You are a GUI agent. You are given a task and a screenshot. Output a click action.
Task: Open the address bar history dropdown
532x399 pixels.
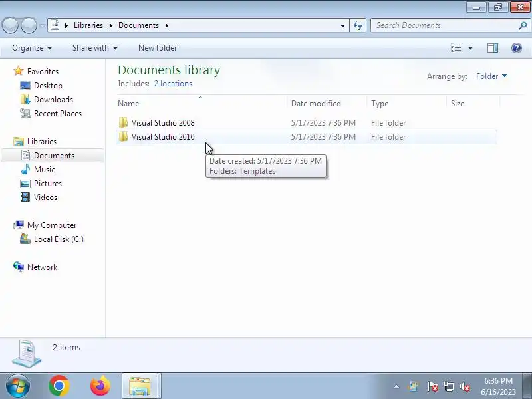pos(342,25)
